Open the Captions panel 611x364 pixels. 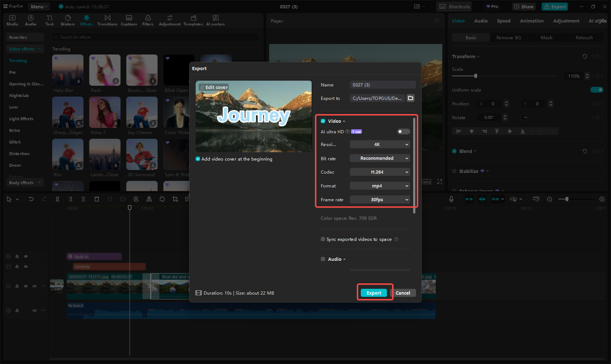[x=129, y=20]
